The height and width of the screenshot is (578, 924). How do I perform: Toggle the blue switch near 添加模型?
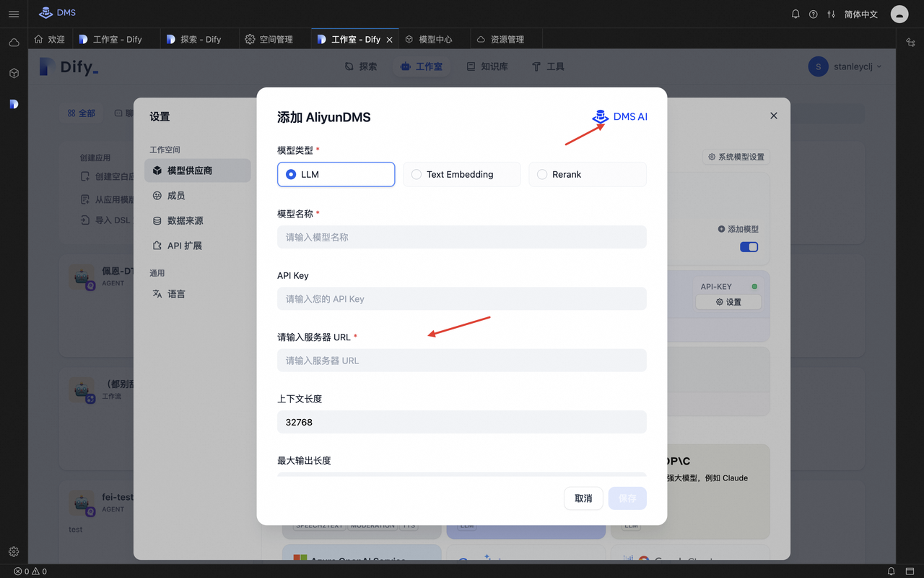click(749, 246)
